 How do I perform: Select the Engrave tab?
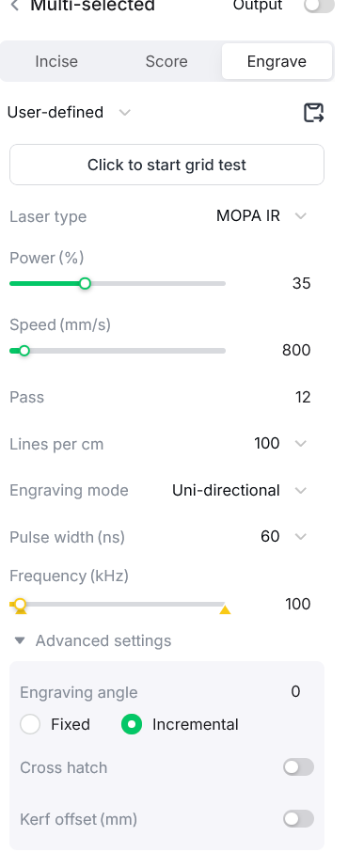tap(277, 61)
